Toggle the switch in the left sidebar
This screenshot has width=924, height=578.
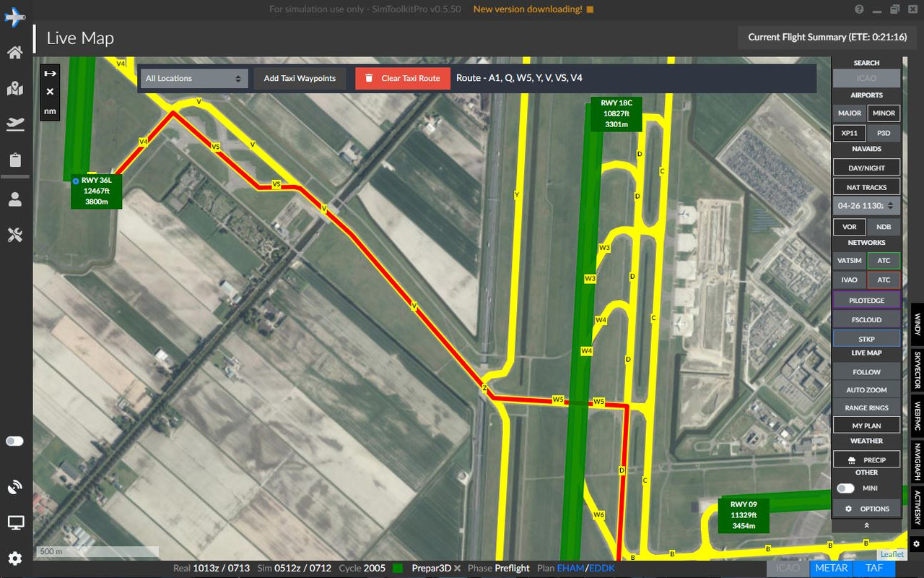coord(14,441)
